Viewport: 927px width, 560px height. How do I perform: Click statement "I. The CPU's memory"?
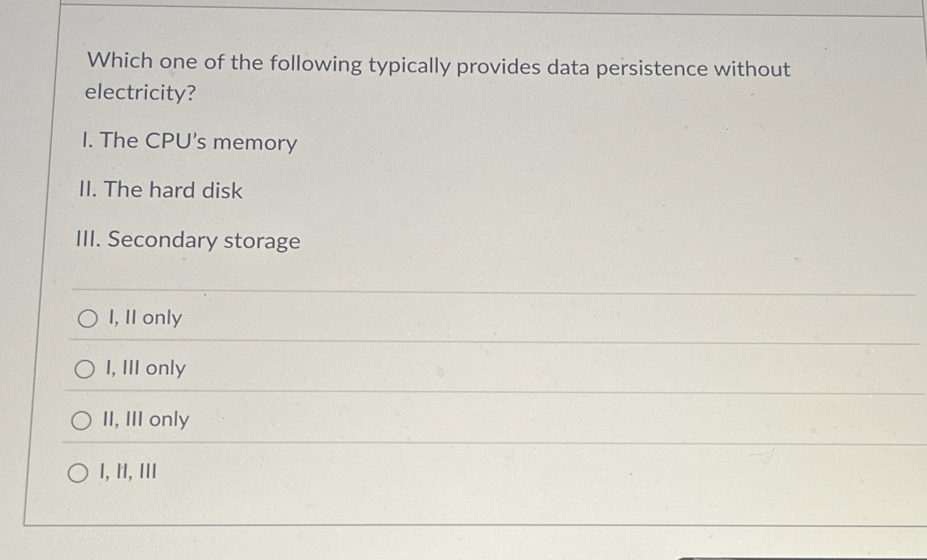[x=189, y=142]
